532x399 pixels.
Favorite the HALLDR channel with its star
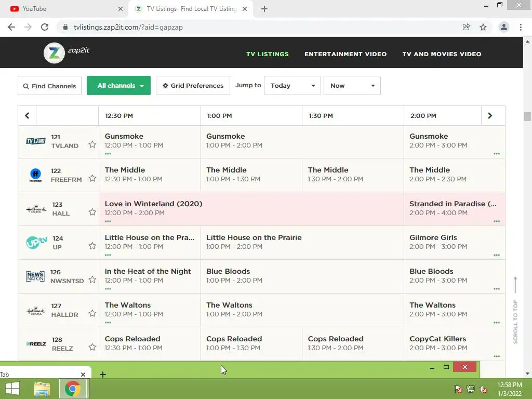coord(92,313)
